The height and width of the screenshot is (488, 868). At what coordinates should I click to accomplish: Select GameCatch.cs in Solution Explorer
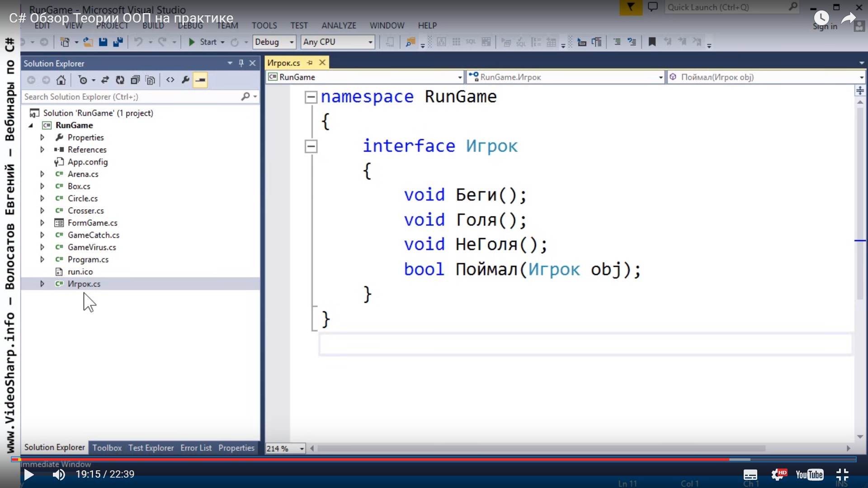[94, 235]
